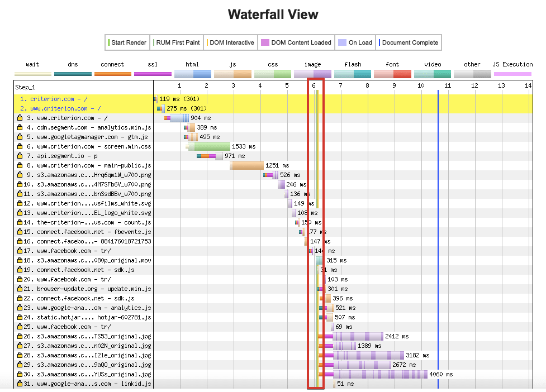546x392 pixels.
Task: Click the lock icon beside update.min.js request
Action: [20, 289]
